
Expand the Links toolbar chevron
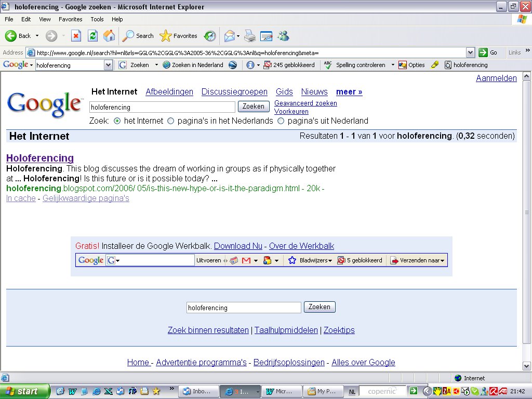click(x=528, y=50)
